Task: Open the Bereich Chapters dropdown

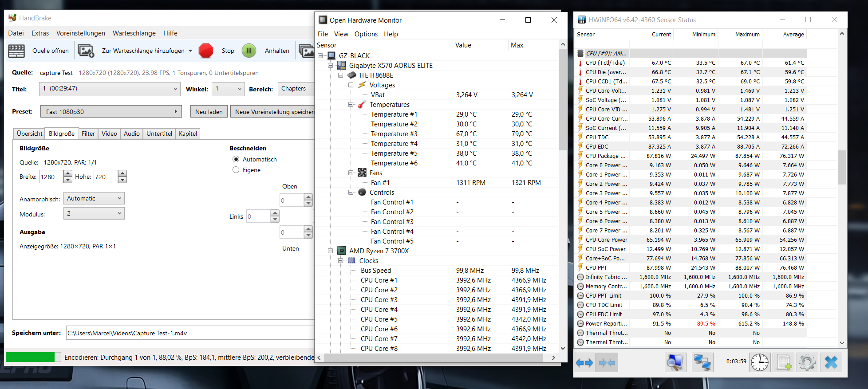Action: coord(296,89)
